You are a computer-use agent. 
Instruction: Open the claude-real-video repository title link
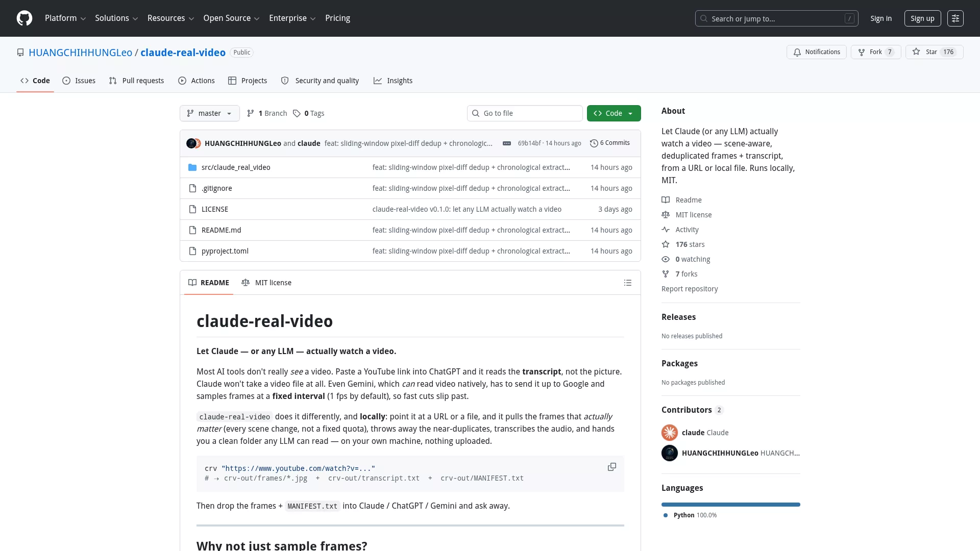183,53
